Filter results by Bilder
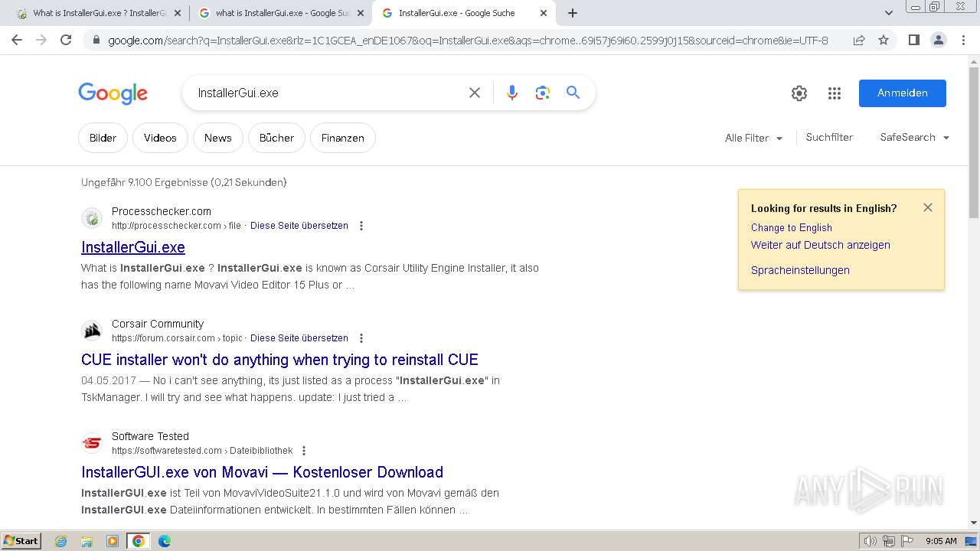This screenshot has width=980, height=551. (103, 138)
